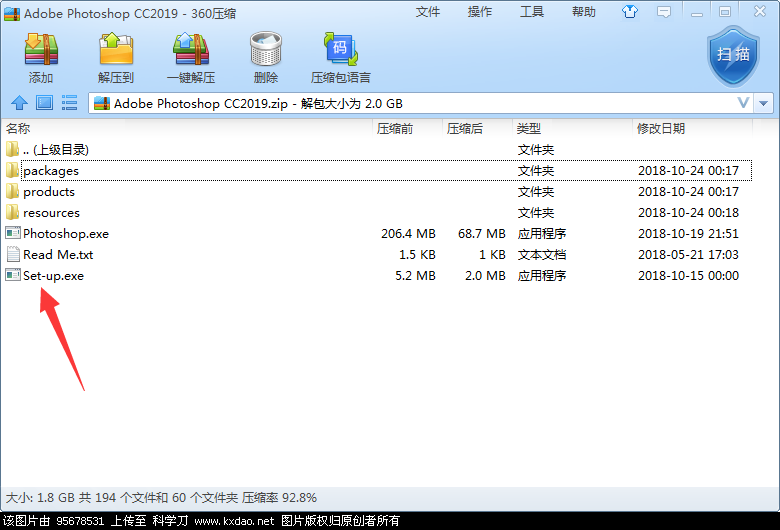Select the .. (上级目录) row name
780x530 pixels.
coord(56,150)
